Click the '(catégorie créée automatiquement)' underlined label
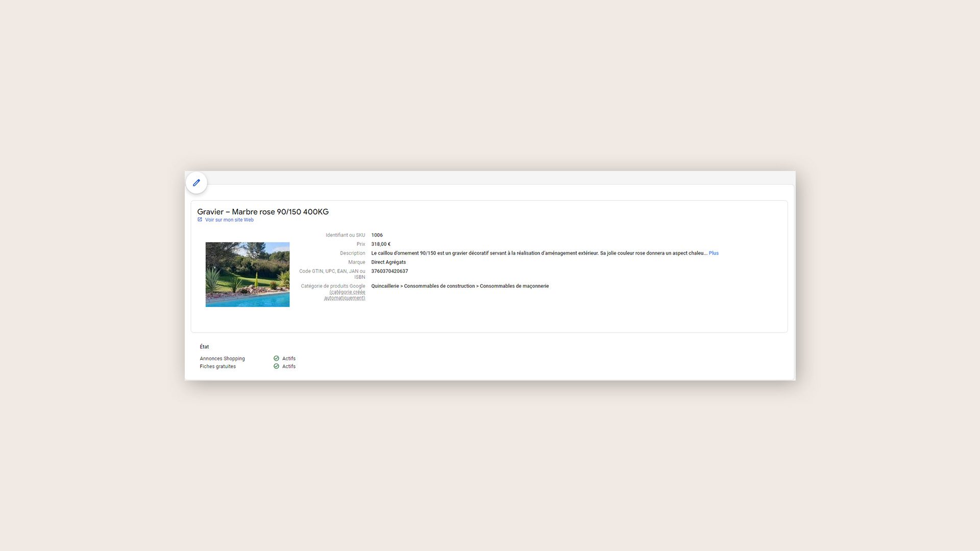This screenshot has height=551, width=980. pyautogui.click(x=345, y=295)
